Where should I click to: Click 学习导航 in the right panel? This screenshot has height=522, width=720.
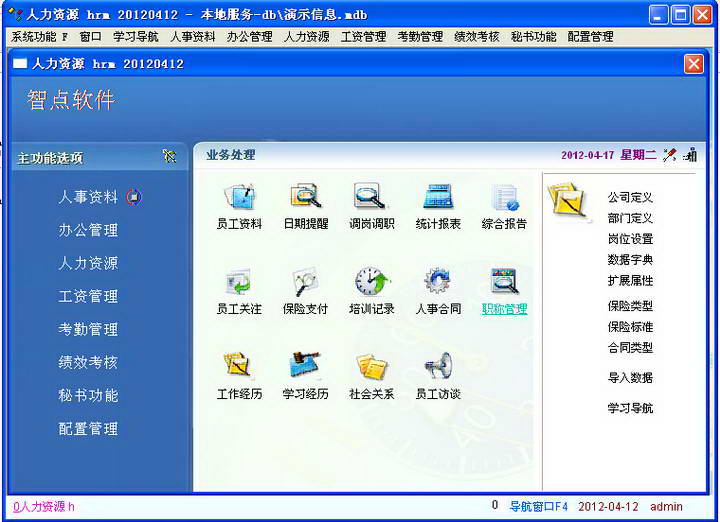tap(630, 408)
